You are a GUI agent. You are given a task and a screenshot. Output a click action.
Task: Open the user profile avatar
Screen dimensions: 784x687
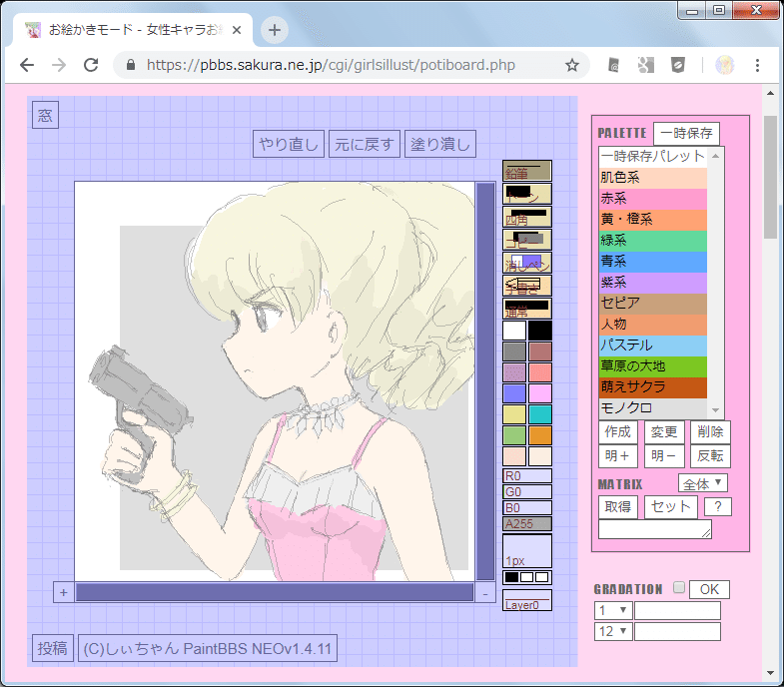tap(724, 65)
